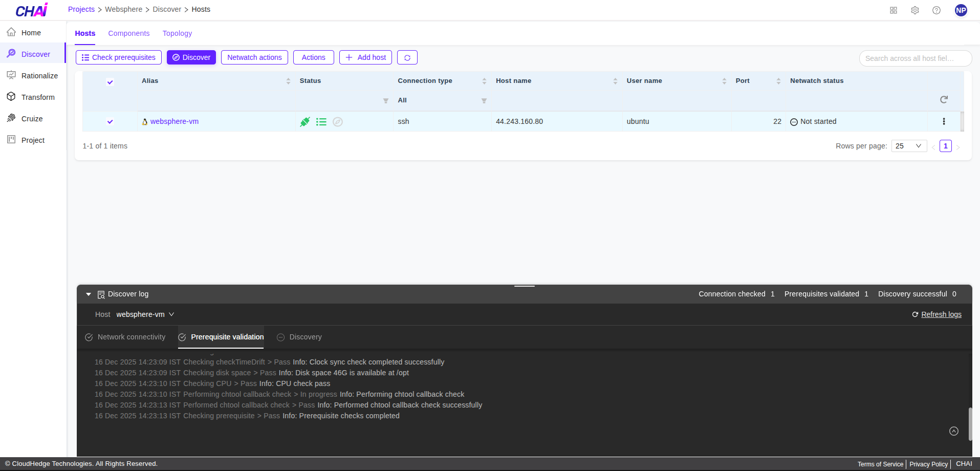
Task: Switch to the Topology tab
Action: tap(177, 33)
